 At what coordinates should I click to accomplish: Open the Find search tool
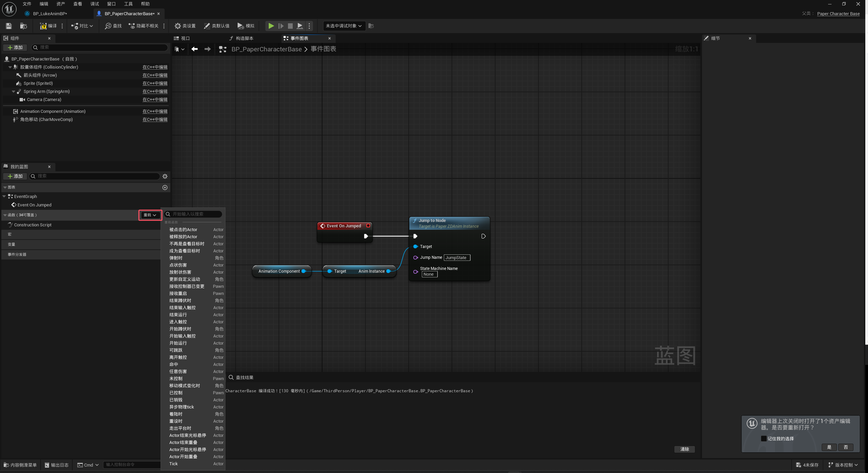tap(113, 26)
